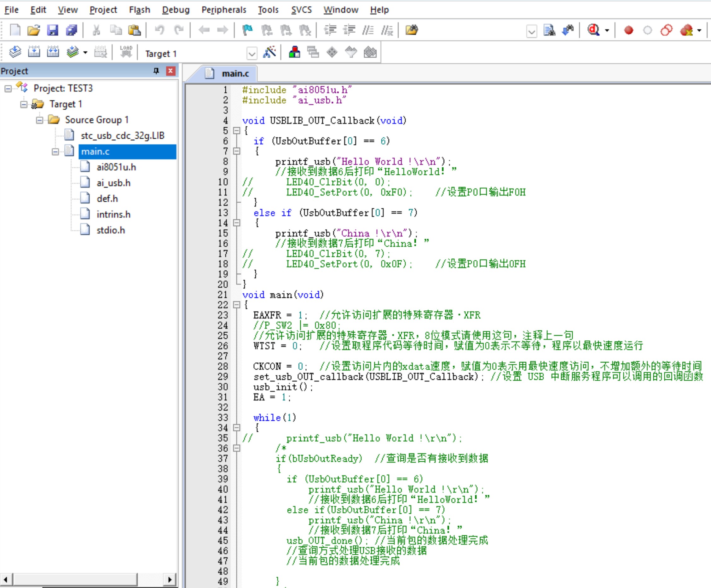The width and height of the screenshot is (711, 588).
Task: Open the Target 1 selection dropdown
Action: point(251,54)
